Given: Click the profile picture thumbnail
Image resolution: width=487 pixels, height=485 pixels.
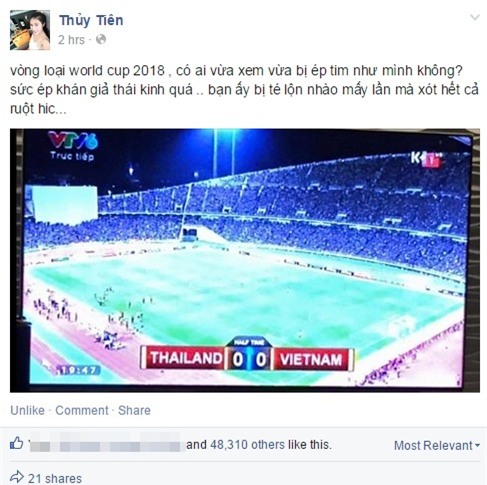Looking at the screenshot, I should (x=30, y=30).
